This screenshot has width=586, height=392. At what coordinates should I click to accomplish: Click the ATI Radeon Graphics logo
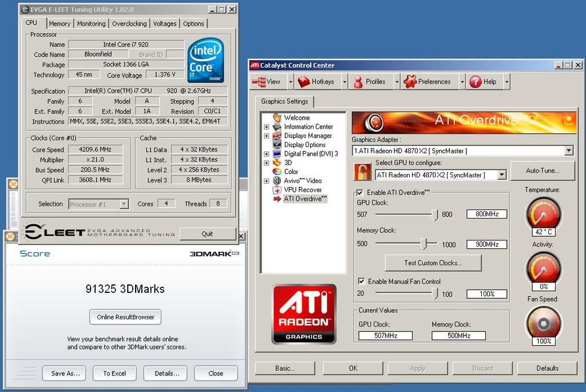click(304, 314)
